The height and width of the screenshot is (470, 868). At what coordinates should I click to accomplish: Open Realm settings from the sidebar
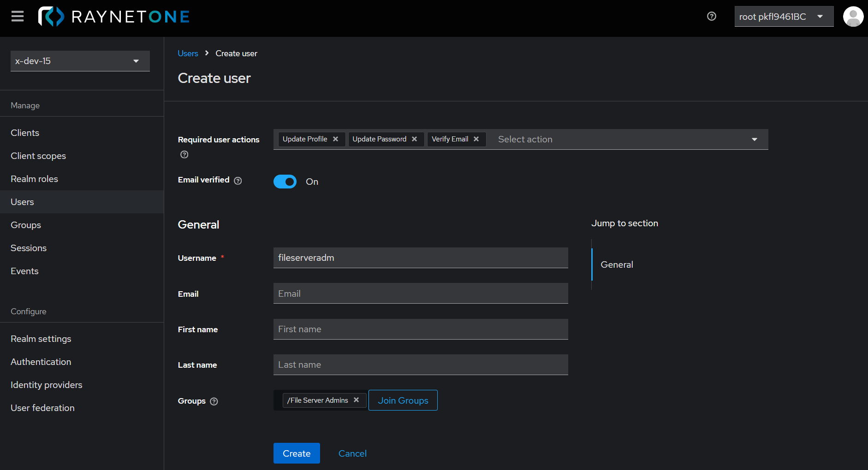point(41,339)
